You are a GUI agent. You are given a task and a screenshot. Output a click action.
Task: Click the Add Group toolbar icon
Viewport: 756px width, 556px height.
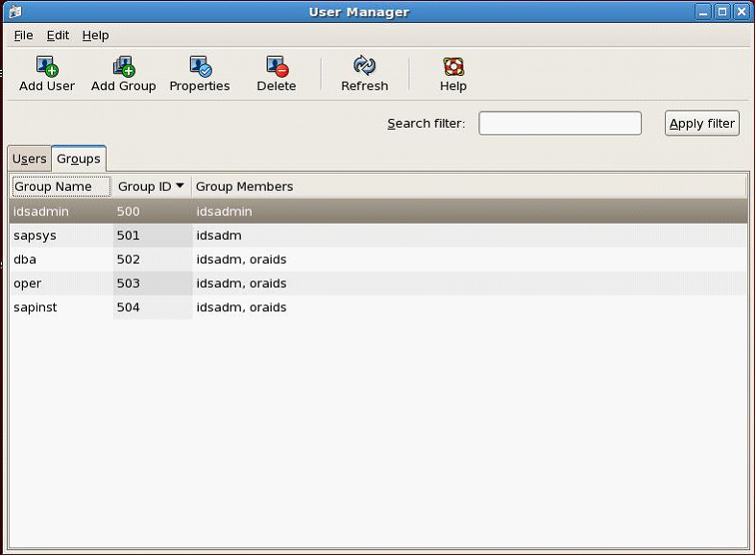pos(123,66)
